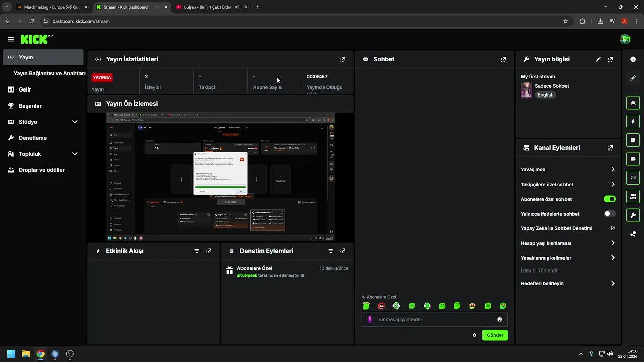Click the English language tag
Viewport: 644px width, 362px height.
pyautogui.click(x=545, y=95)
